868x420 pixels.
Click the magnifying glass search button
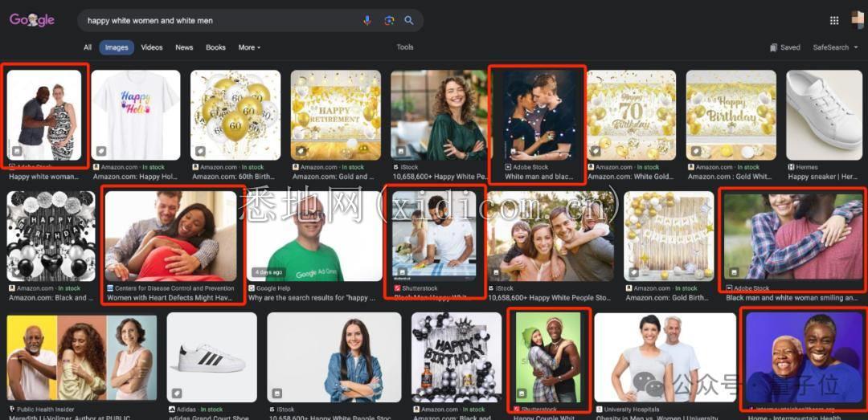(409, 20)
